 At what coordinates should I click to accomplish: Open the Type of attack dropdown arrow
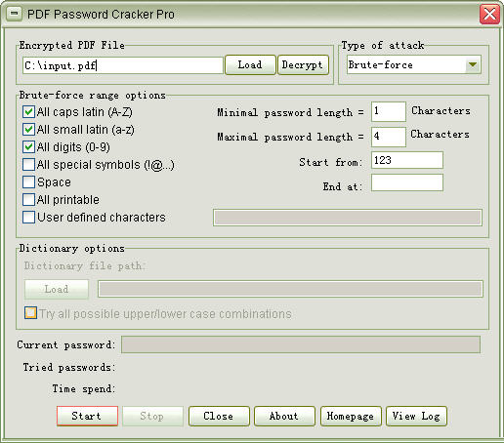(473, 64)
